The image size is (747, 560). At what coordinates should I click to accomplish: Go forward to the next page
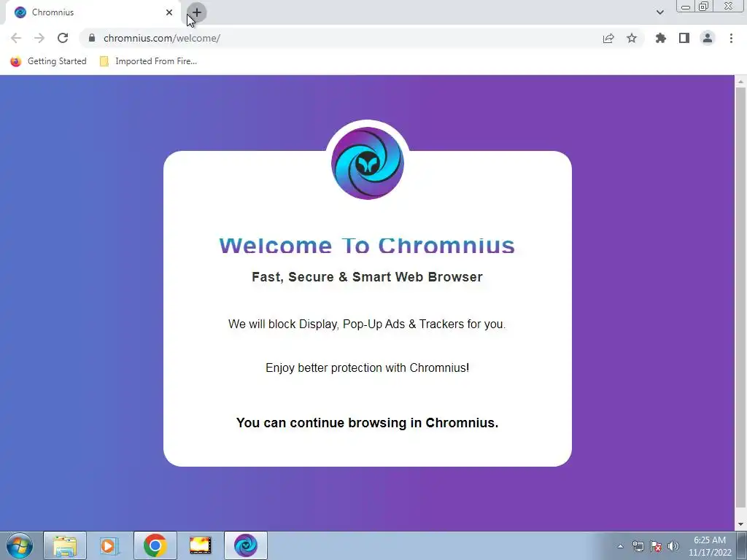(39, 38)
